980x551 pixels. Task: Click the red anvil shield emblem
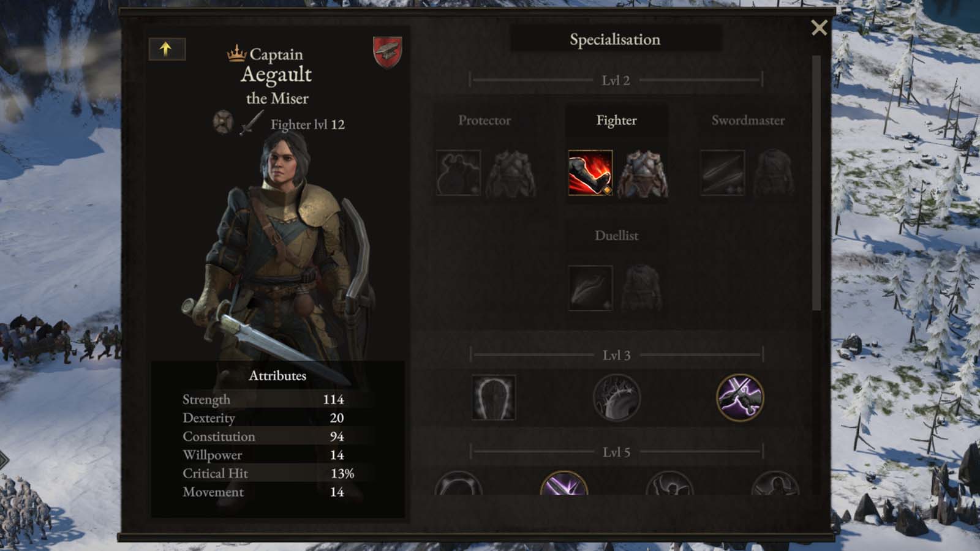[x=388, y=52]
